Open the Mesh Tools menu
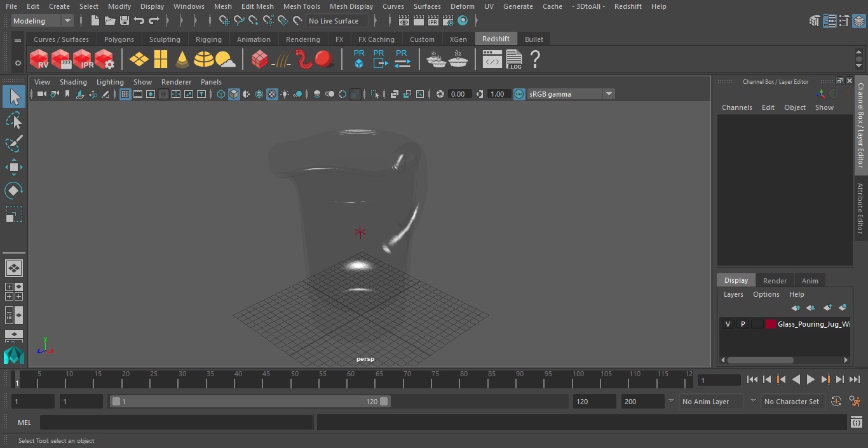The height and width of the screenshot is (448, 868). coord(301,6)
